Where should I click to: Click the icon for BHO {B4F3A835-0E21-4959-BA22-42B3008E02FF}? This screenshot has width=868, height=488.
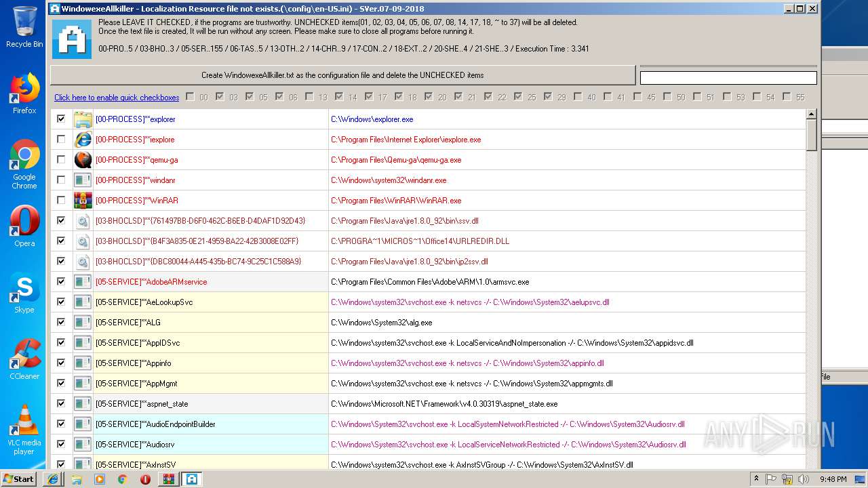[83, 241]
